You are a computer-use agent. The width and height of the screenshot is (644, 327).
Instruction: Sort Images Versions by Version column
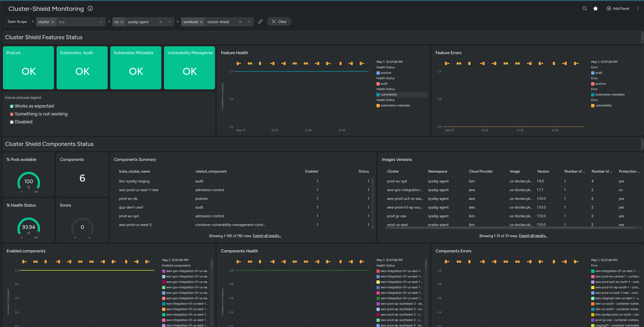(543, 171)
